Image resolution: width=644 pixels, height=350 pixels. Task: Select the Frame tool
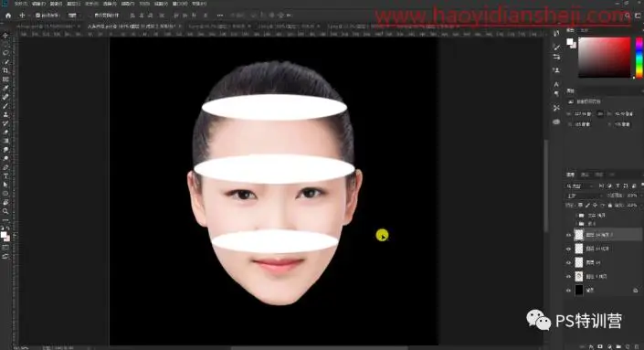pyautogui.click(x=5, y=80)
